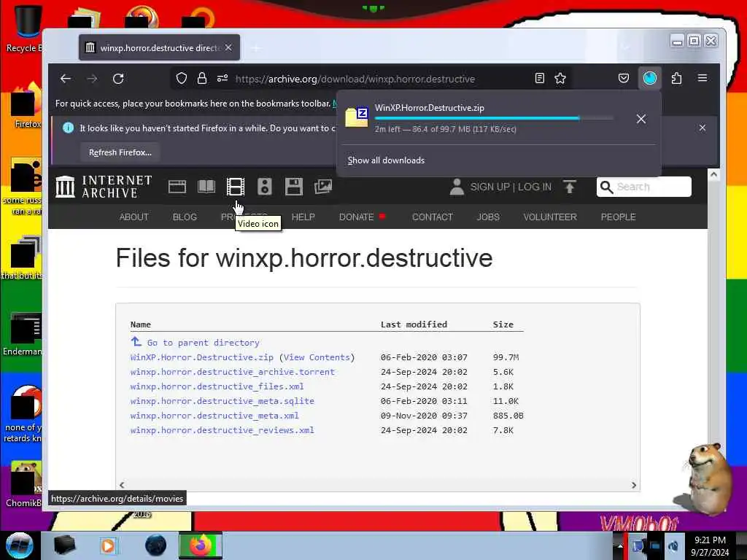Show hidden system tray icons arrow
Image resolution: width=747 pixels, height=560 pixels.
tap(620, 545)
